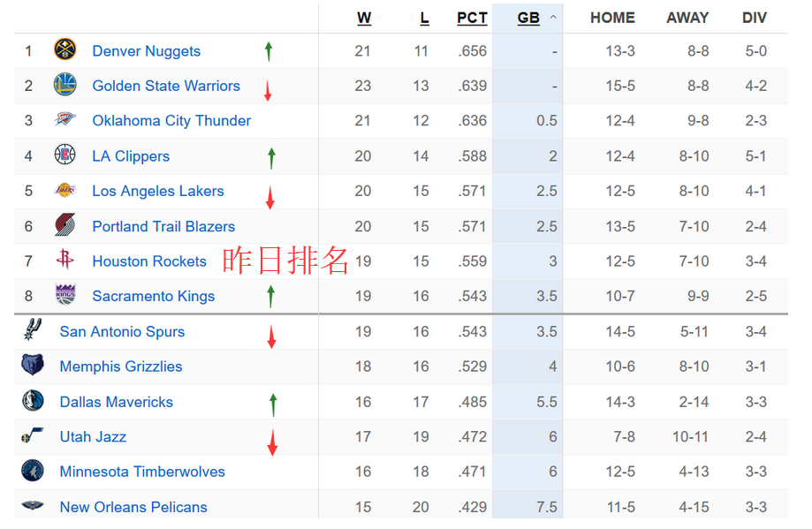
Task: Click the LA Clippers logo icon
Action: (65, 155)
